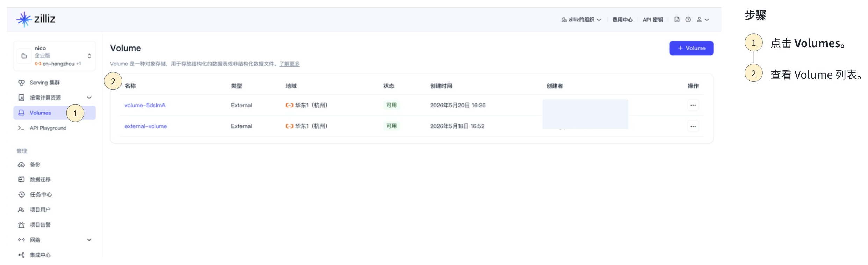The width and height of the screenshot is (868, 265).
Task: Click the 备份 cloud icon
Action: 21,164
